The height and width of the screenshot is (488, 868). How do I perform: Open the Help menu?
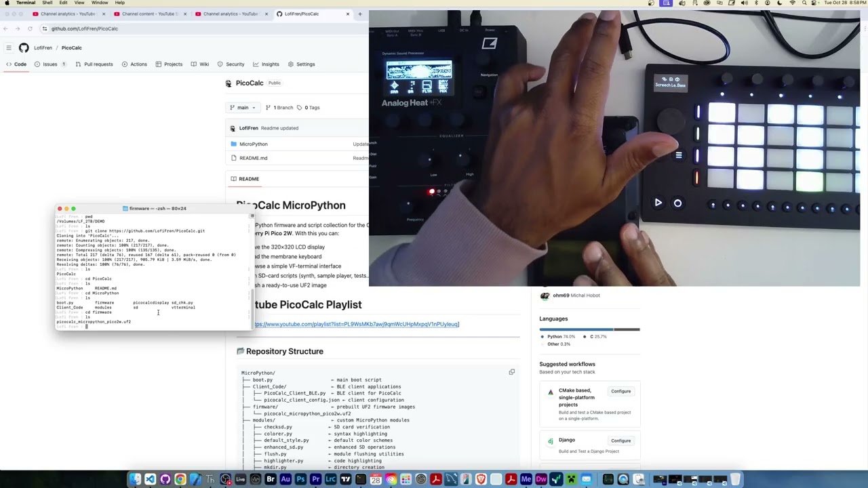pyautogui.click(x=119, y=3)
